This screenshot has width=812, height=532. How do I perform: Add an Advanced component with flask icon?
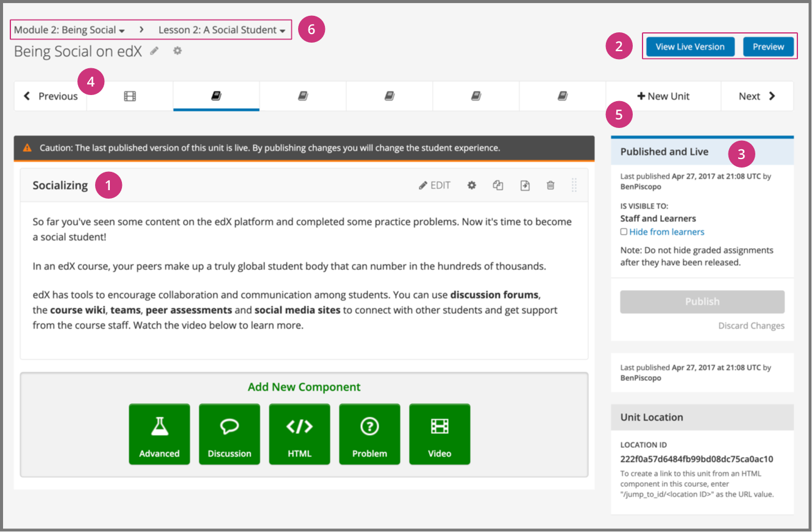159,434
